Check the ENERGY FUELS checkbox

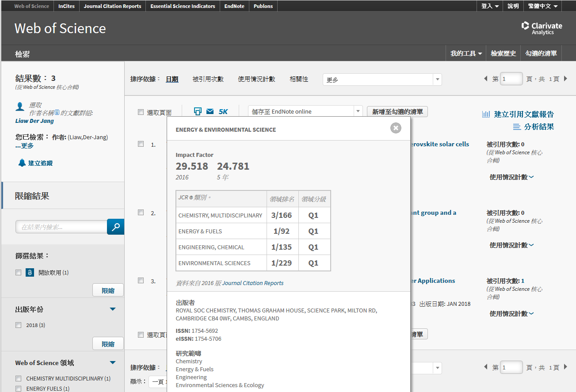point(18,388)
